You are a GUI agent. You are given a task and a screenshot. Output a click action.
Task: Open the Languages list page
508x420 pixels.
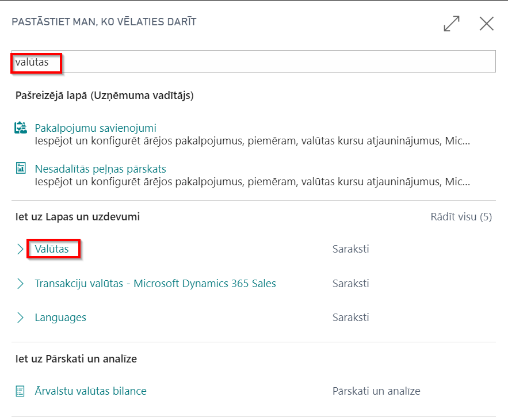click(60, 317)
